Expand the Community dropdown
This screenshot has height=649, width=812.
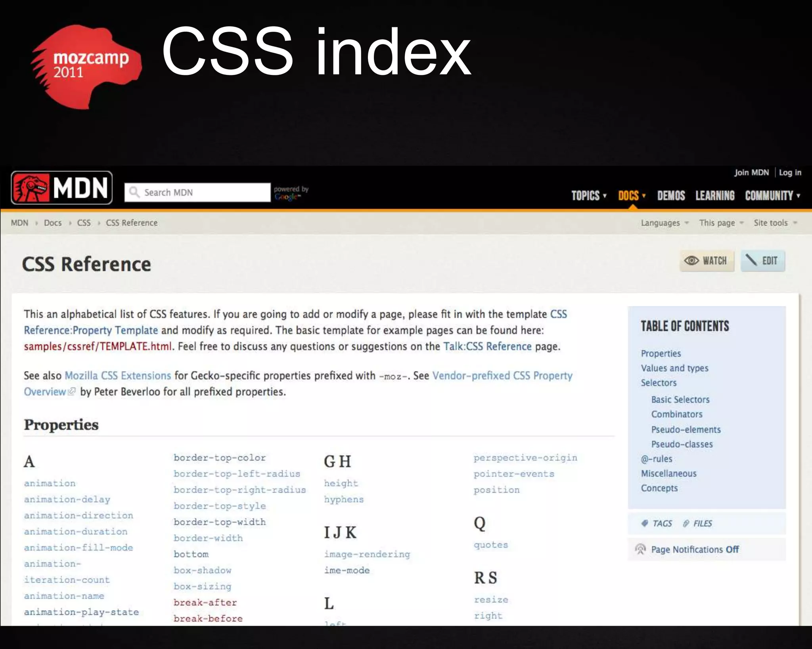click(773, 196)
